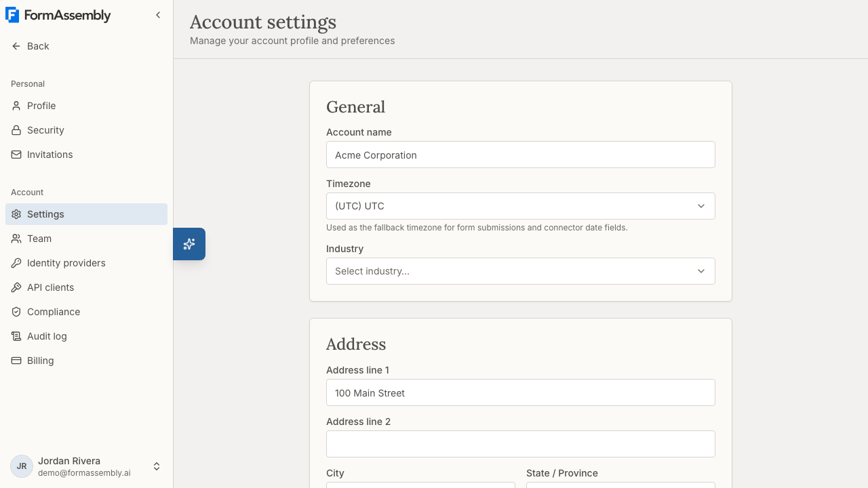Click the demo@formassembly.ai email text
The height and width of the screenshot is (488, 868).
click(x=84, y=473)
